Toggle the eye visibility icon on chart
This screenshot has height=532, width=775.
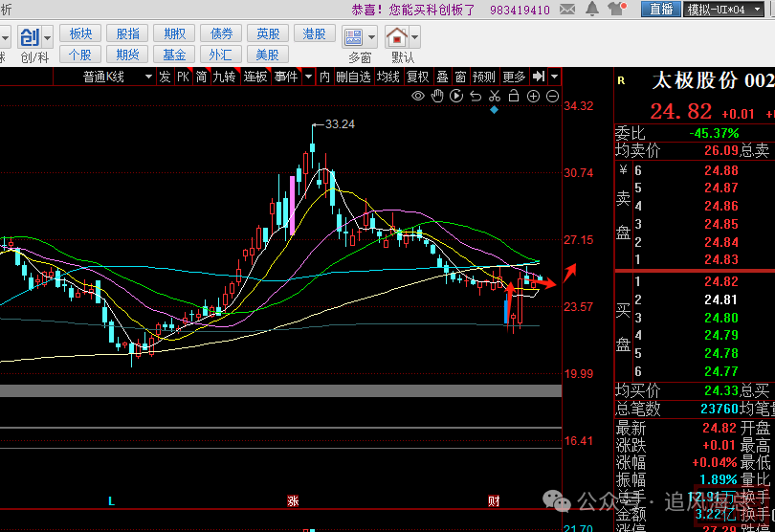pos(418,96)
